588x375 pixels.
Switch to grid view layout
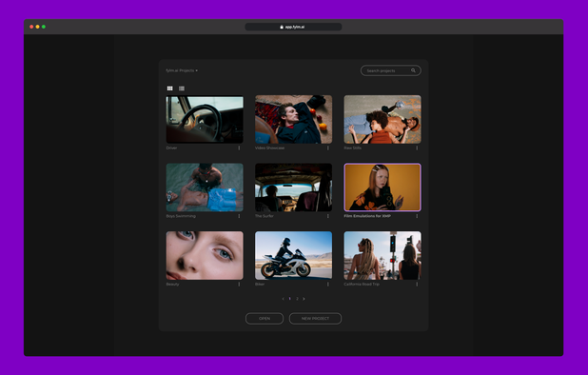click(x=170, y=89)
